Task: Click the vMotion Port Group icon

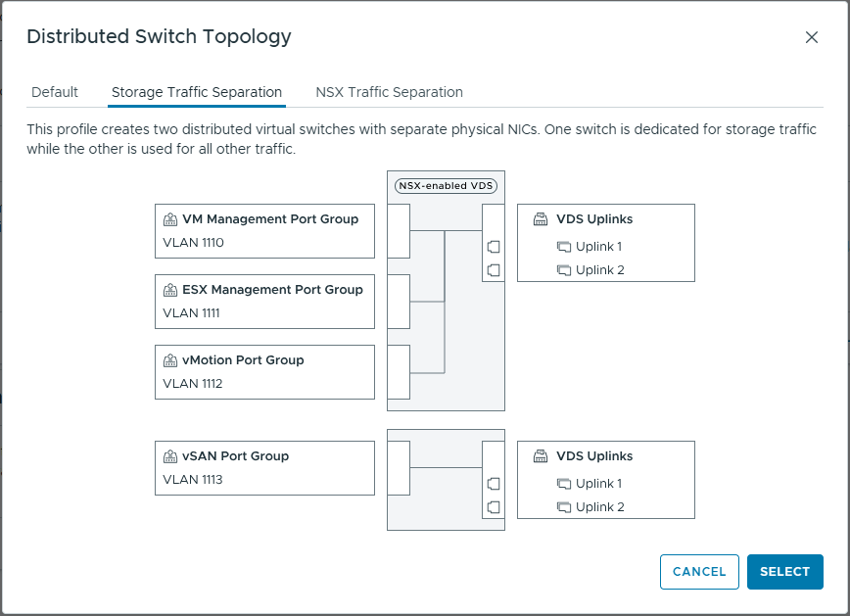Action: tap(170, 360)
